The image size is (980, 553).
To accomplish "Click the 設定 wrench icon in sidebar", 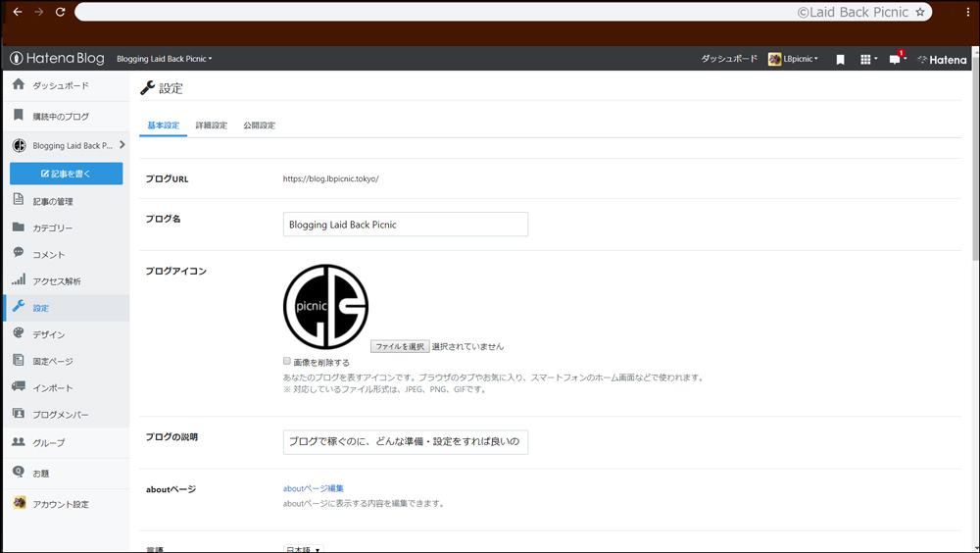I will [19, 306].
